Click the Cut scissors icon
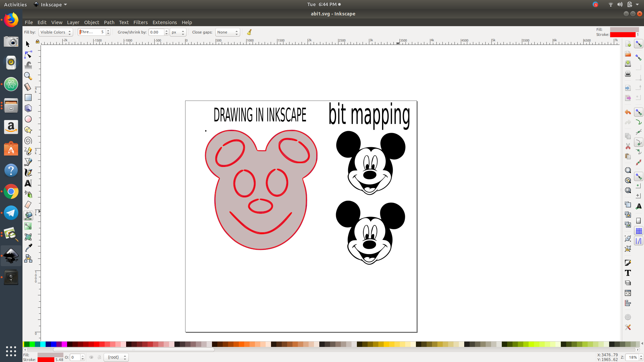Screen dimensions: 644x362 [628, 146]
